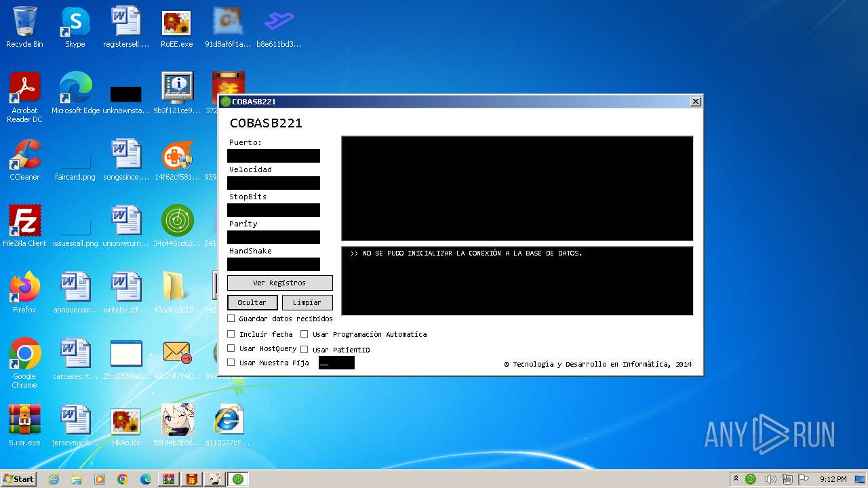This screenshot has width=868, height=488.
Task: Click the database connection error log message
Action: coord(466,253)
